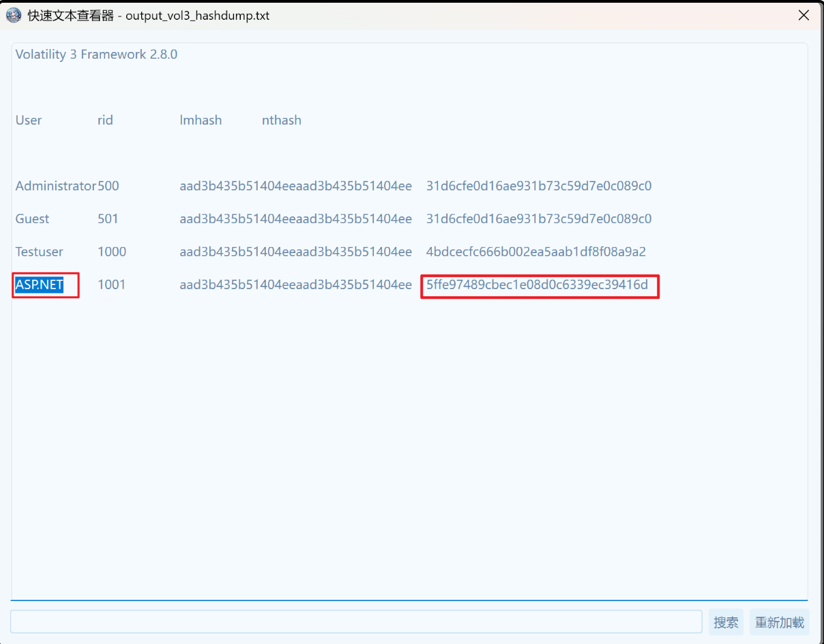Click the rid value 1001

(x=111, y=284)
